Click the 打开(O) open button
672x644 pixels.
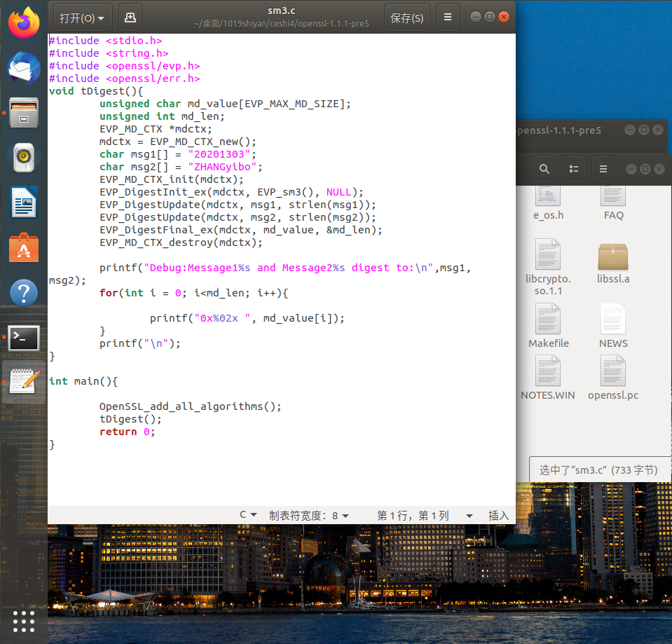(82, 18)
